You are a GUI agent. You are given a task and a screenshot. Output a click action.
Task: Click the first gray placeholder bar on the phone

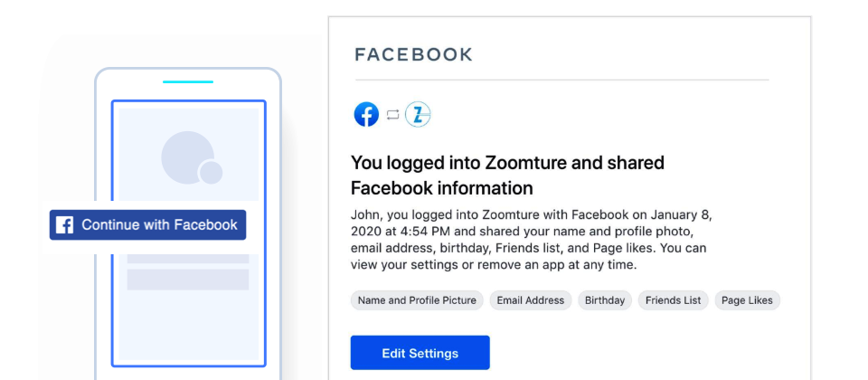(x=188, y=259)
